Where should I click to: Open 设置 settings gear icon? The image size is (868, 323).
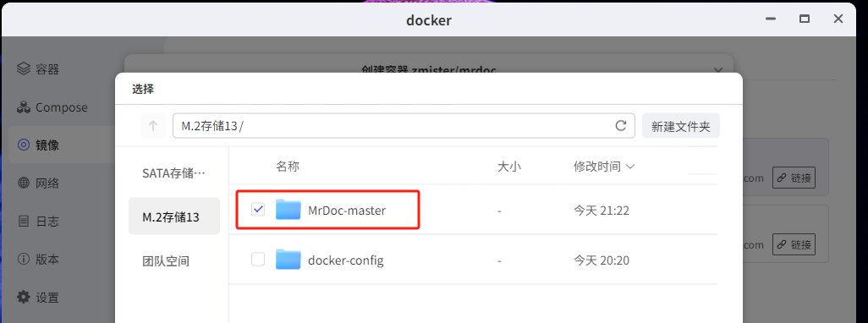(x=23, y=297)
